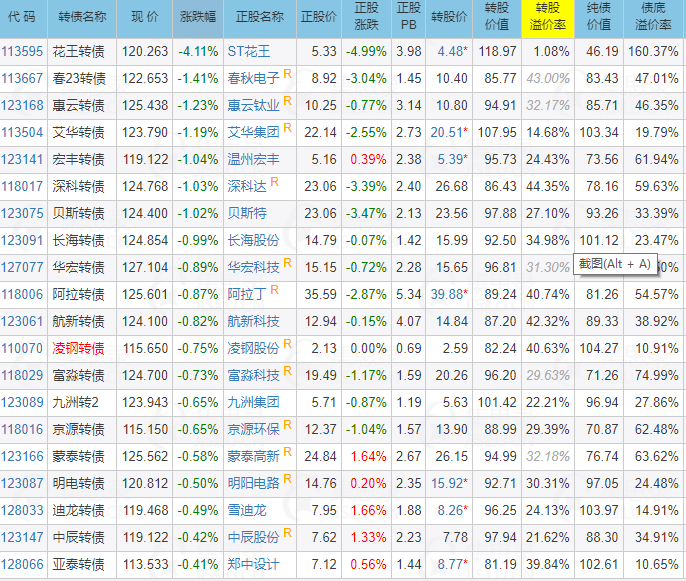686x581 pixels.
Task: Sort table by 现价 column header
Action: (144, 18)
